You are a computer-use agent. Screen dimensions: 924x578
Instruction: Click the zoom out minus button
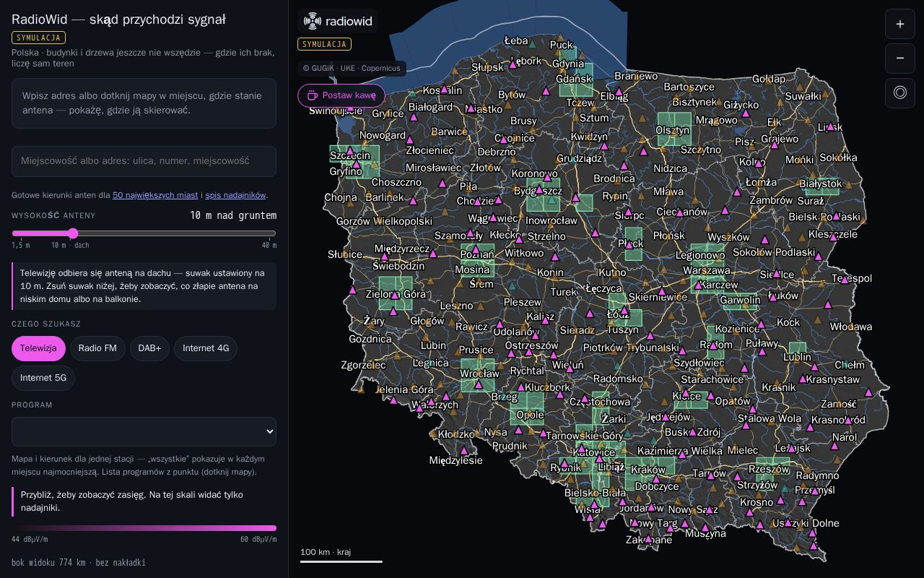click(899, 58)
